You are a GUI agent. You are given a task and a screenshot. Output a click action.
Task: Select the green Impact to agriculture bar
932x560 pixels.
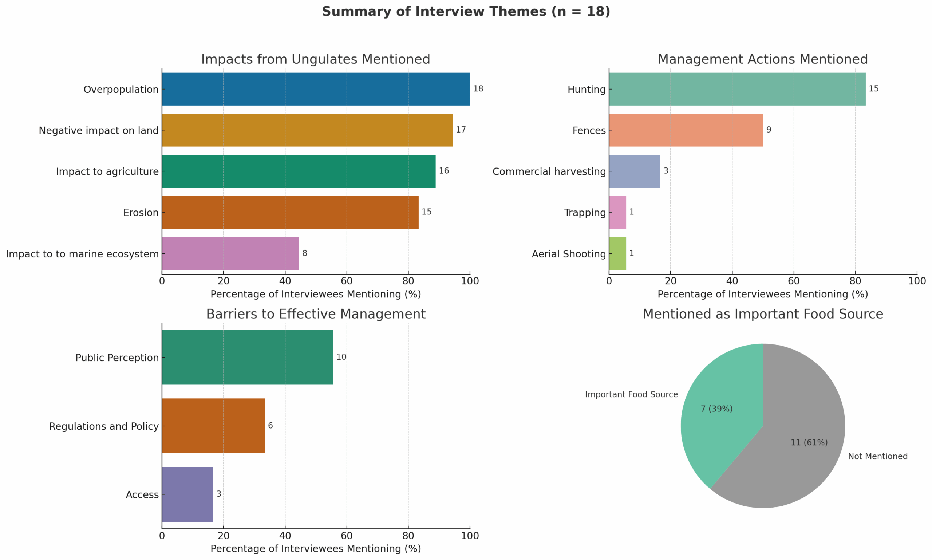(299, 171)
